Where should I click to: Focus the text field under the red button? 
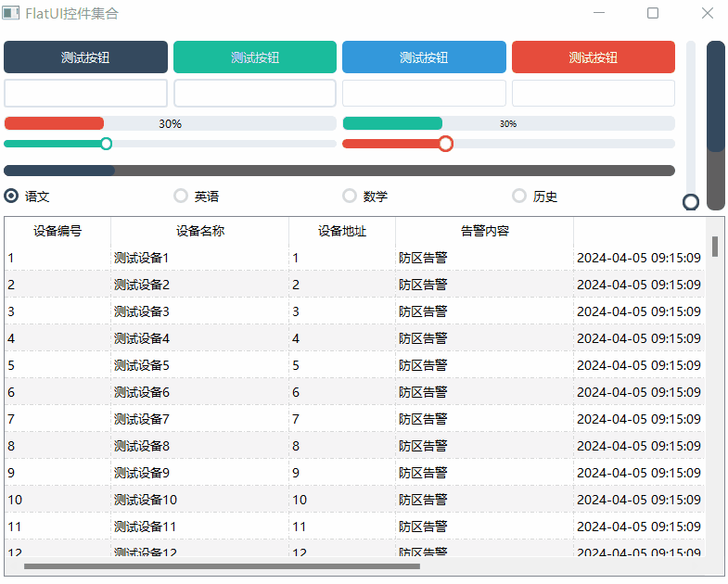coord(594,94)
